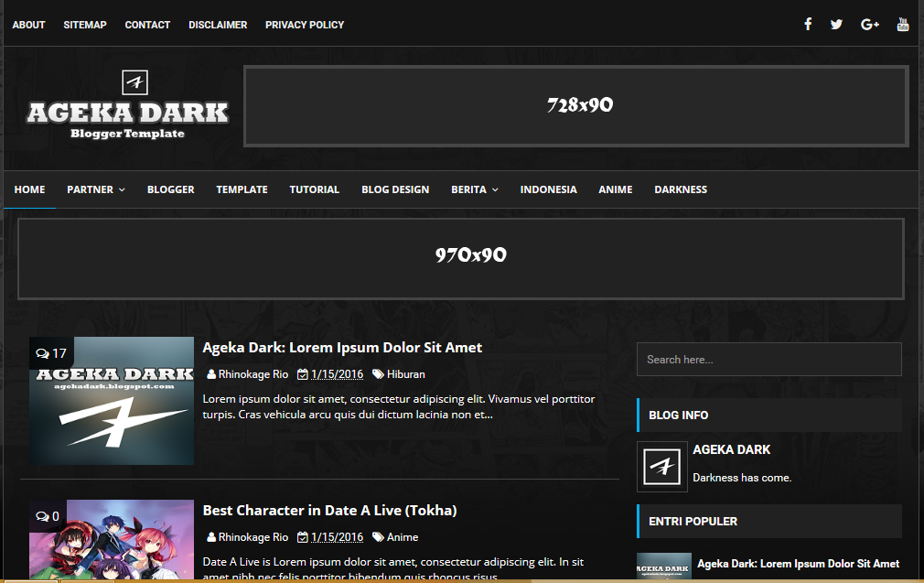
Task: Click the 970x90 banner ad
Action: [x=461, y=259]
